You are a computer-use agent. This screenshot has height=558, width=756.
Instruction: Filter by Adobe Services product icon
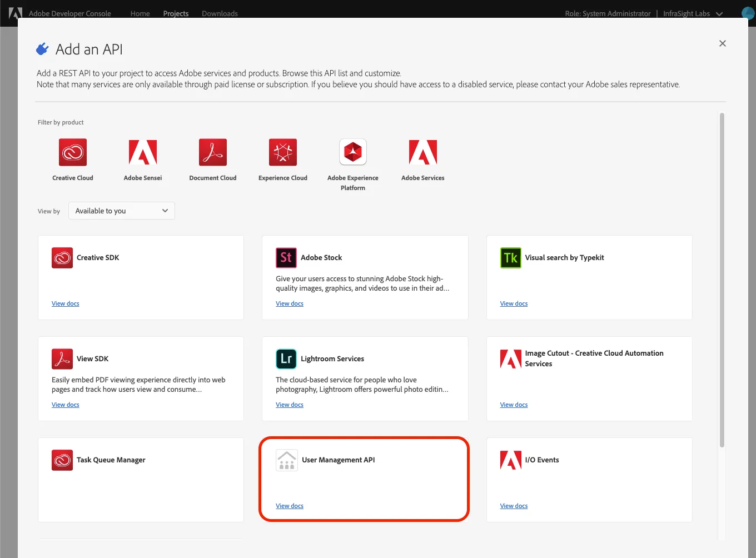click(423, 152)
